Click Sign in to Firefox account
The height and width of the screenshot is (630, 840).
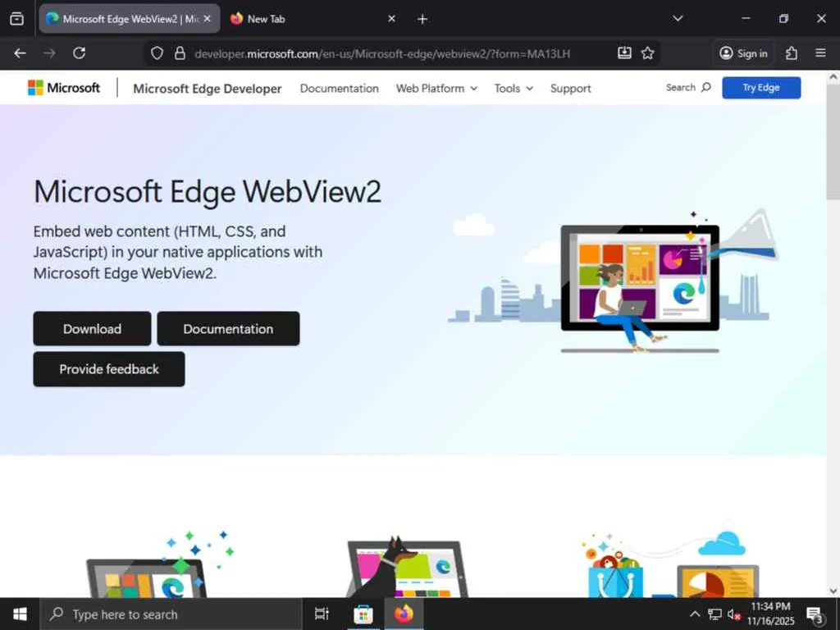[x=743, y=53]
